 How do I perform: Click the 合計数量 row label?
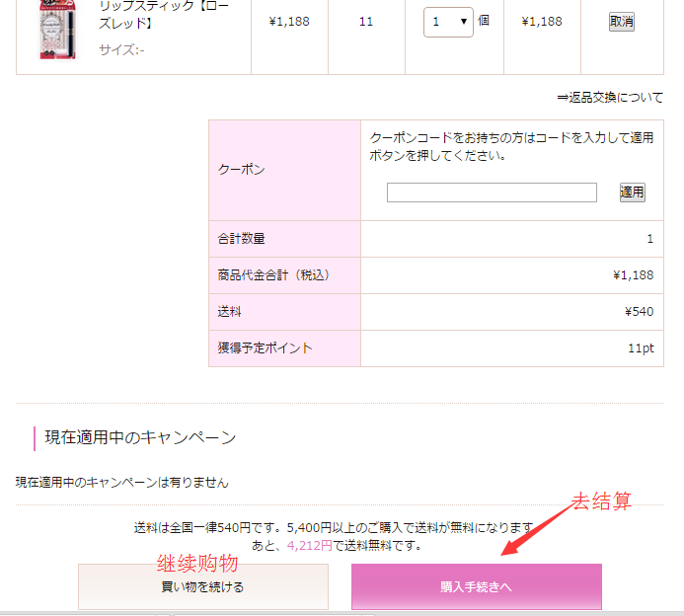242,239
